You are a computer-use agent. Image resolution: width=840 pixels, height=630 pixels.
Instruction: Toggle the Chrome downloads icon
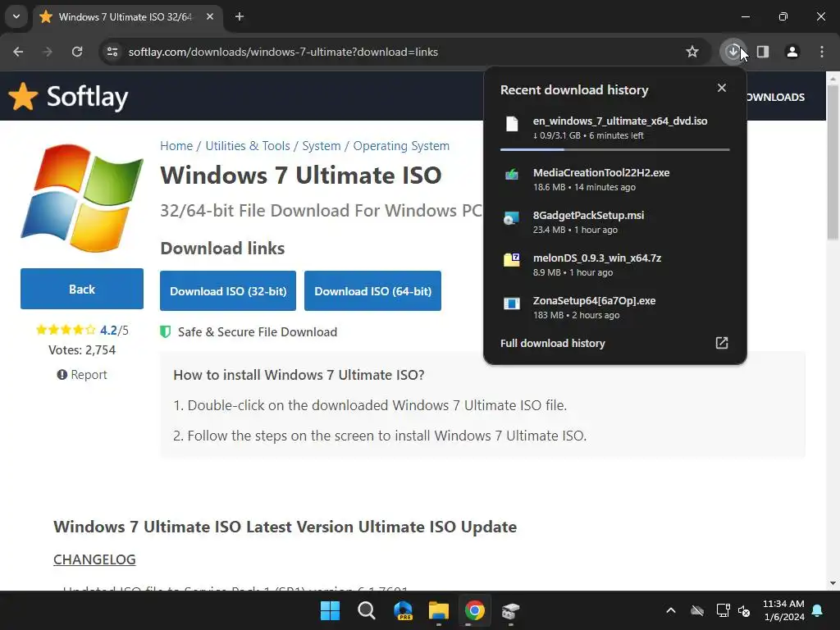click(733, 52)
